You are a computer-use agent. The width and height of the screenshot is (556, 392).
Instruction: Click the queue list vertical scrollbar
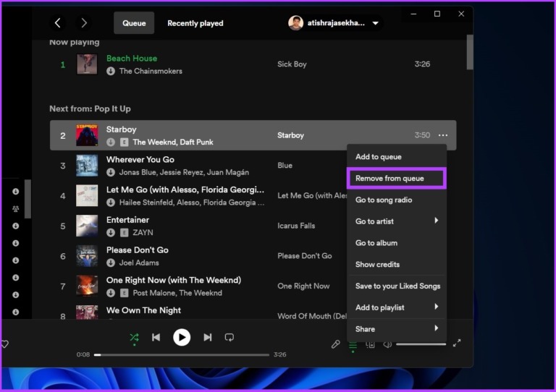coord(470,52)
